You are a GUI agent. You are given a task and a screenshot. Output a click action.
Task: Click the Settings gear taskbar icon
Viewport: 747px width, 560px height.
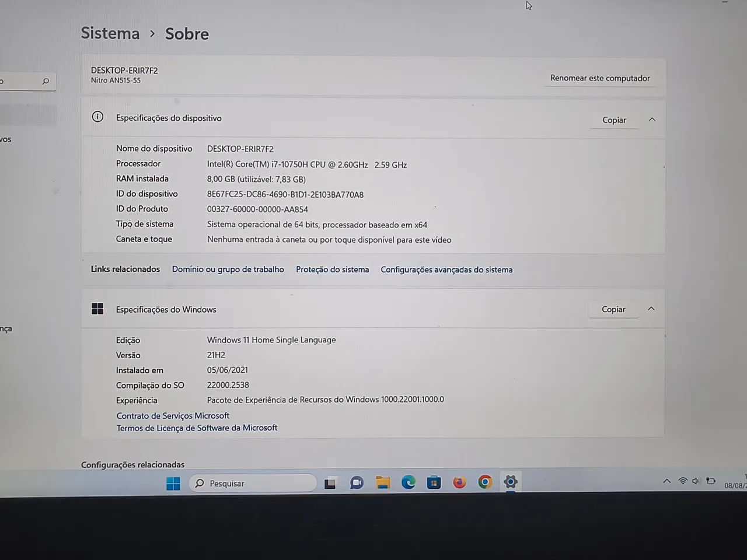511,482
